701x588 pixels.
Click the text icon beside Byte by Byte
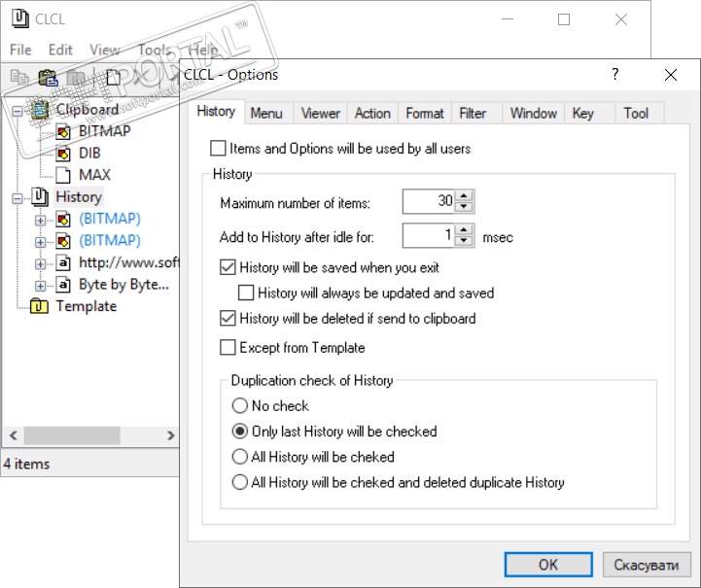pyautogui.click(x=63, y=285)
